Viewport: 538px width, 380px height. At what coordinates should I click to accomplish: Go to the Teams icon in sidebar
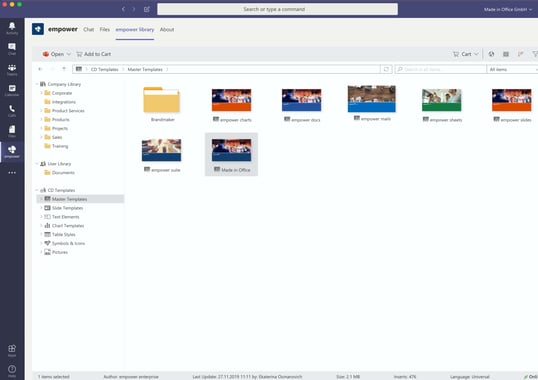(x=12, y=70)
